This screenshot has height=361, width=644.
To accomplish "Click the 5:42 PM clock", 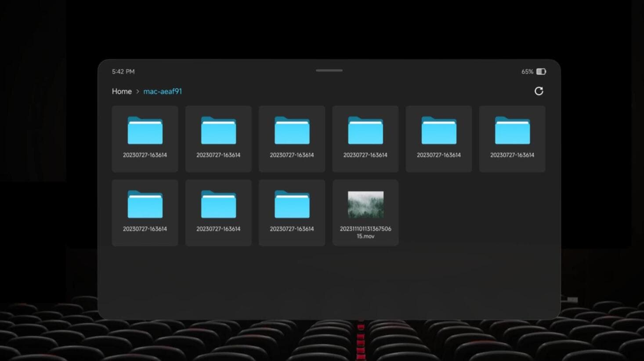I will coord(123,72).
